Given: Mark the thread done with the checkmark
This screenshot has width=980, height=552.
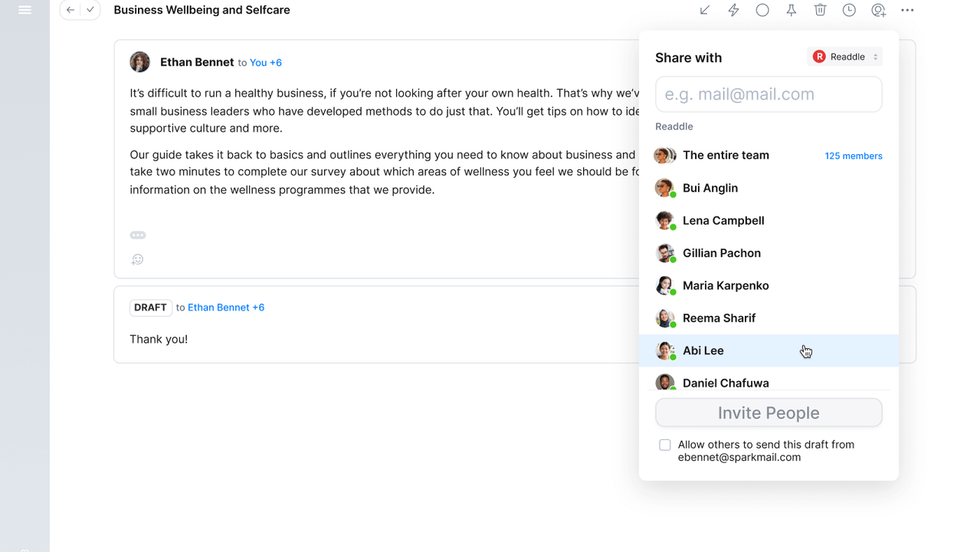Looking at the screenshot, I should (x=90, y=10).
